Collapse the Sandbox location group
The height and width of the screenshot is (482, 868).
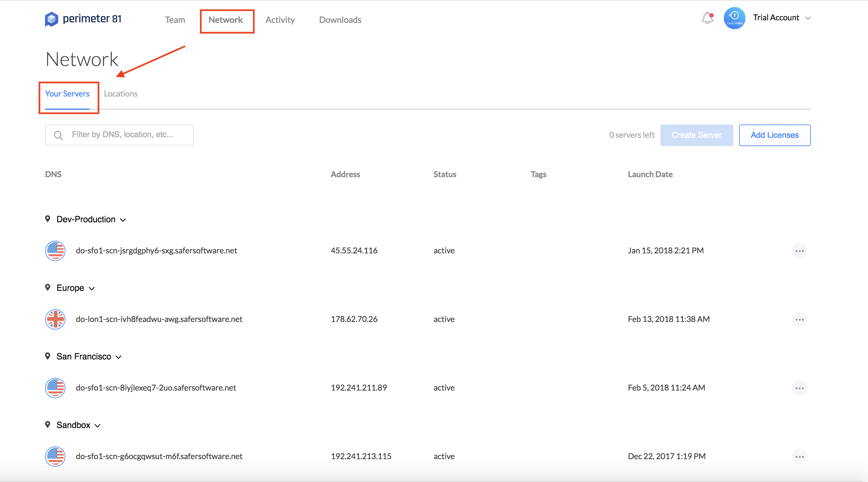pos(98,426)
